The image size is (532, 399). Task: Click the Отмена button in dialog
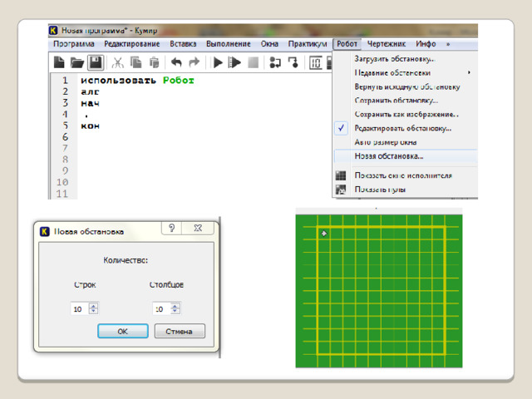[x=179, y=331]
